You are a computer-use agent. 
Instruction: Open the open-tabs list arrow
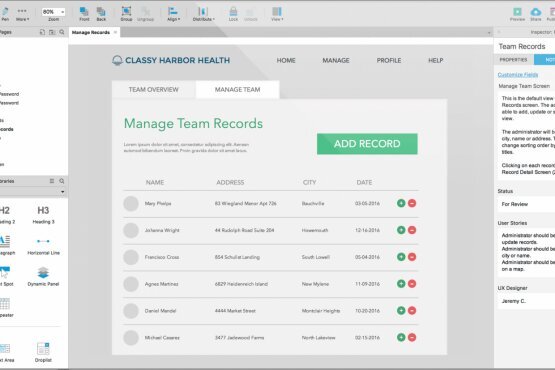[489, 33]
